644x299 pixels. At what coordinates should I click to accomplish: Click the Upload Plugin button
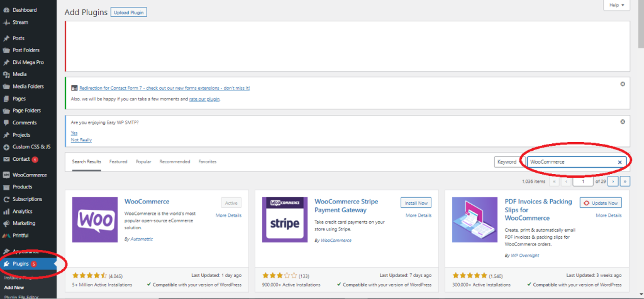pyautogui.click(x=128, y=13)
